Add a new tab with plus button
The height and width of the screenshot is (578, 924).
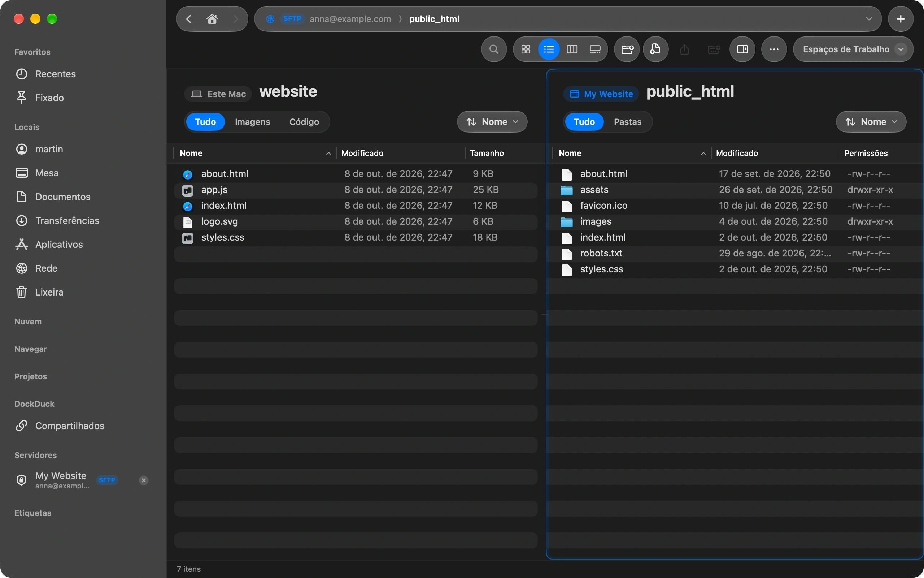pyautogui.click(x=900, y=19)
